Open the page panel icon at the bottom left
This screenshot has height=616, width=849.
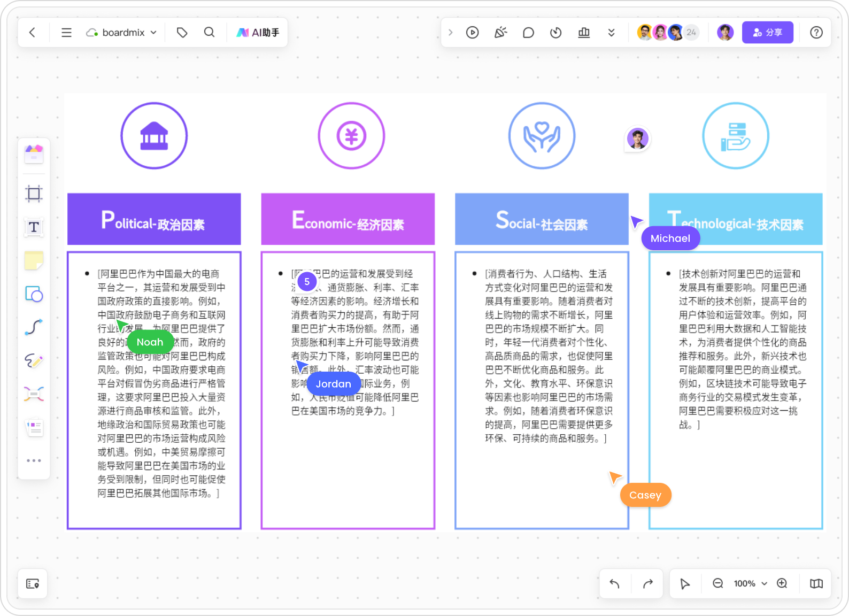point(33,583)
